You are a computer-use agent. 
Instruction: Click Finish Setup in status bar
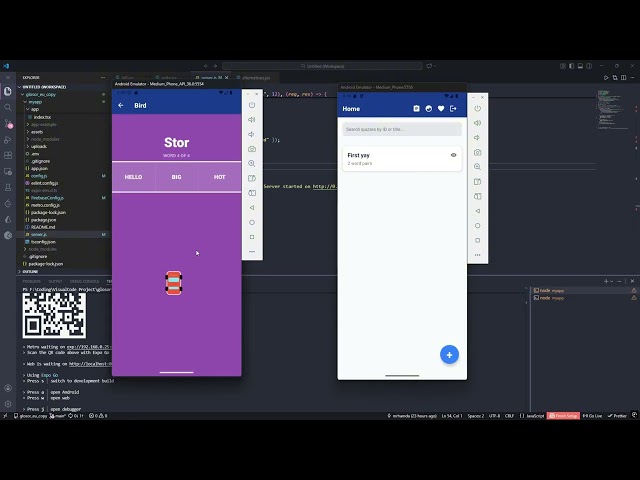[x=563, y=416]
